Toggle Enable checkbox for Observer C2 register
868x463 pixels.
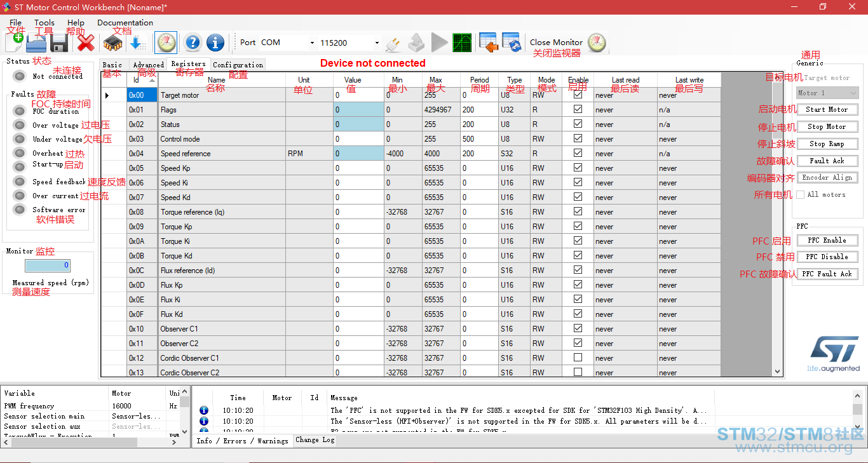tap(578, 343)
